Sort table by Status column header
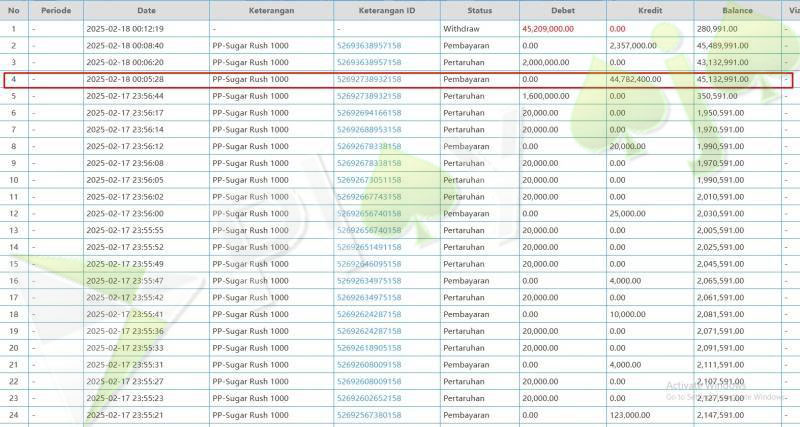 [479, 10]
